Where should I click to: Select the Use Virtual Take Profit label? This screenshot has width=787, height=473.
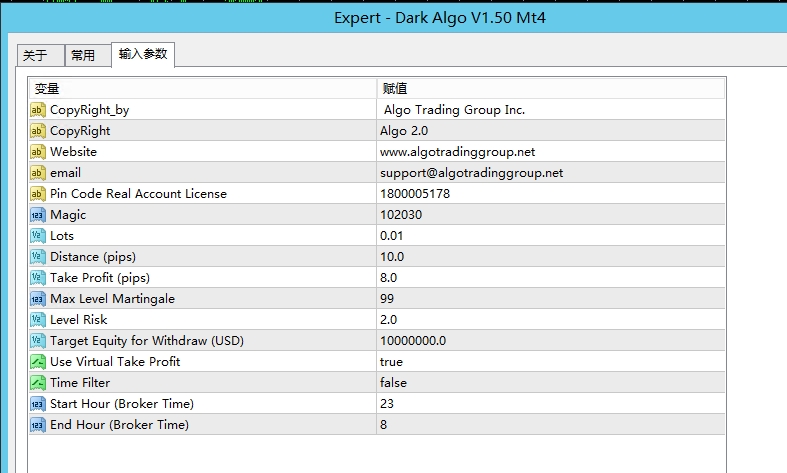click(115, 362)
